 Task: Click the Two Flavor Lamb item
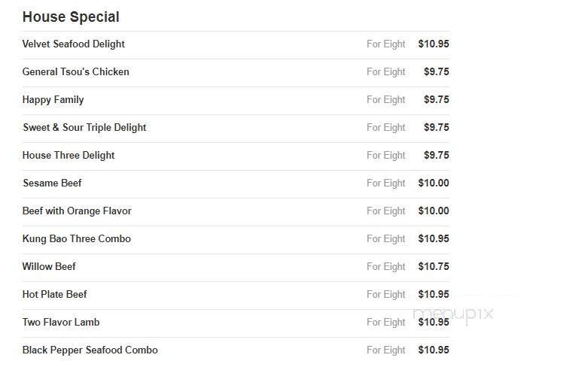pos(61,323)
